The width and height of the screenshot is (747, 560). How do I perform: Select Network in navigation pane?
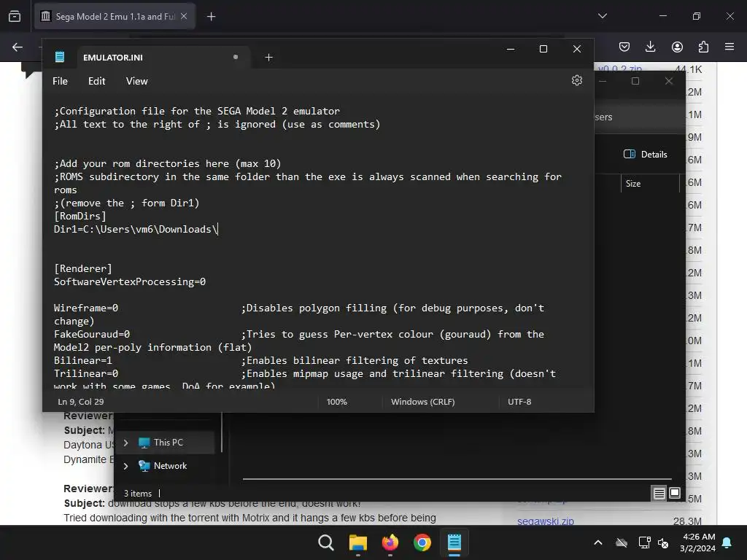click(x=169, y=466)
